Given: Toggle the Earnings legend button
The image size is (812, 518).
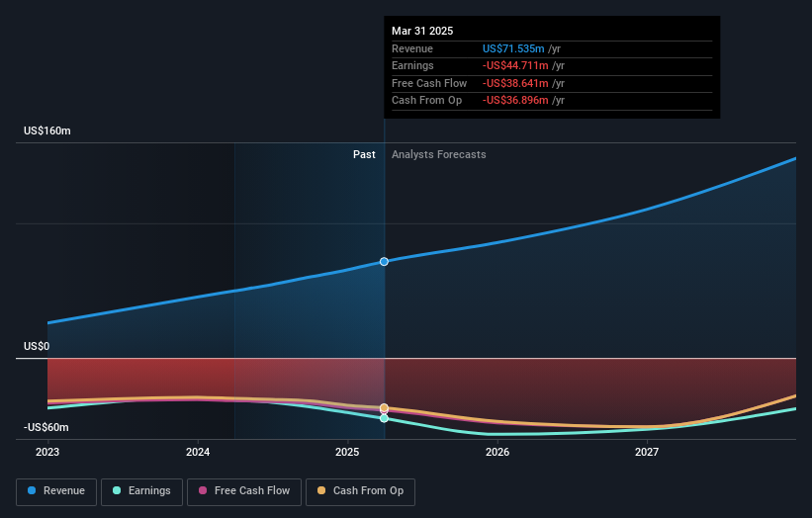Looking at the screenshot, I should (141, 491).
